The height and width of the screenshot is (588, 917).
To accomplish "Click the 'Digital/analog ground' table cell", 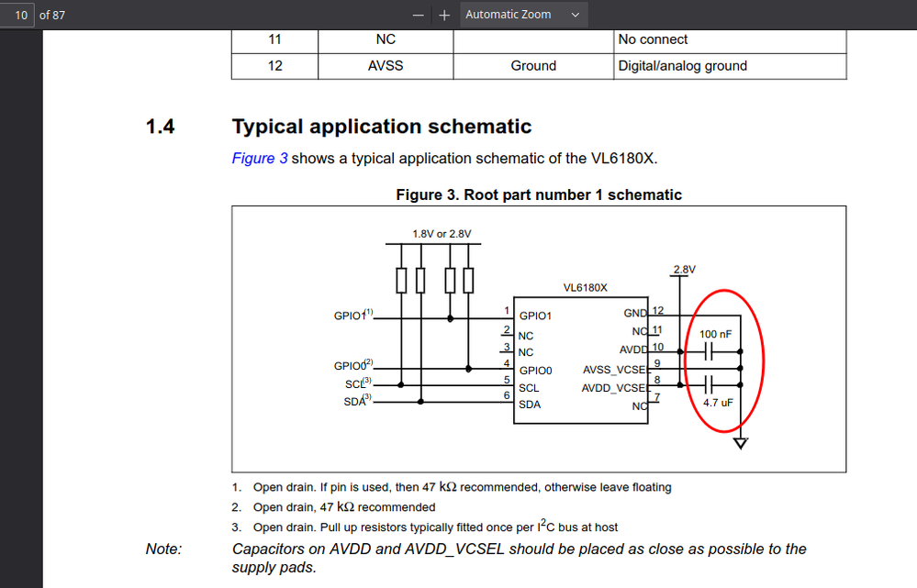I will 730,66.
